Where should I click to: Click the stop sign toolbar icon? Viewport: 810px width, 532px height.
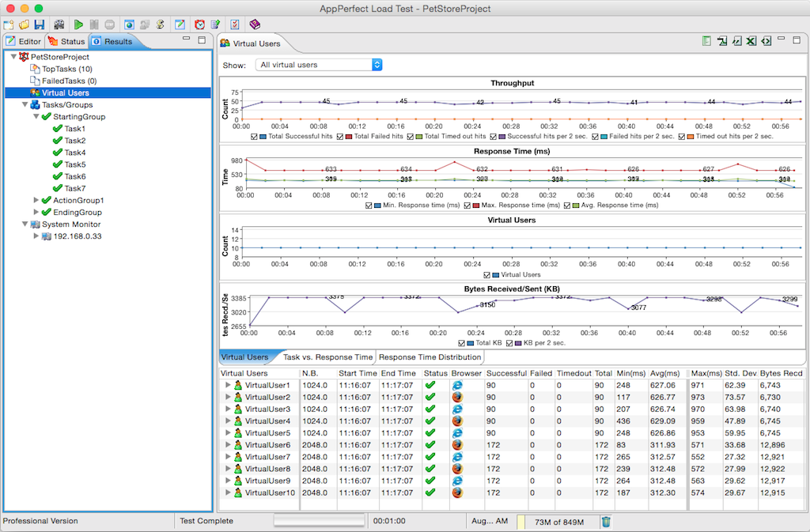click(109, 25)
